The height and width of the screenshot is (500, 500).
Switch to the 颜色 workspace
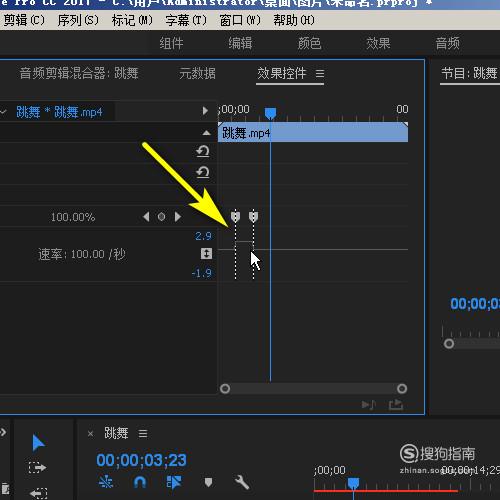(x=309, y=43)
